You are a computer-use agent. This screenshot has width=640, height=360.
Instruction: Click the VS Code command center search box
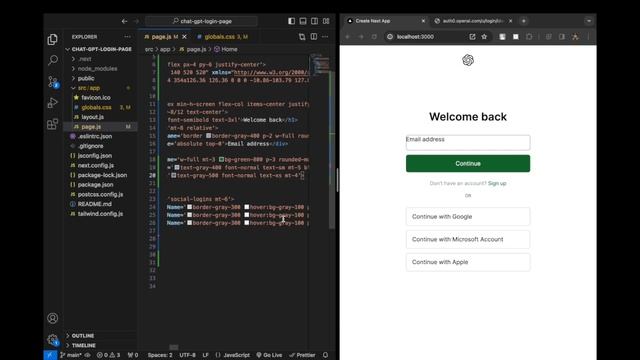[202, 21]
